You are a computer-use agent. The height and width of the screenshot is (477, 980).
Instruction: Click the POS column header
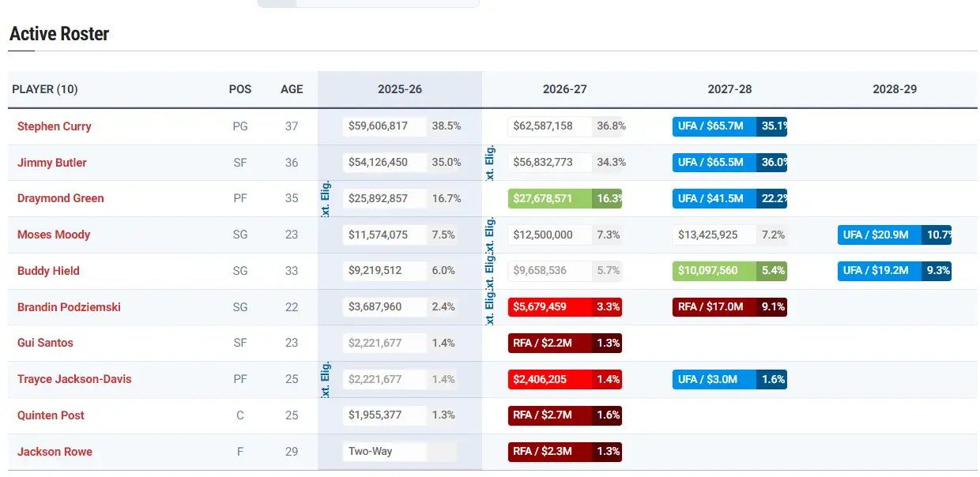click(240, 89)
